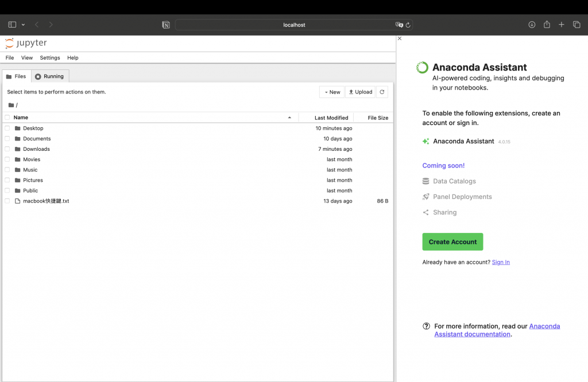Click the Upload button
The height and width of the screenshot is (382, 588).
point(361,92)
